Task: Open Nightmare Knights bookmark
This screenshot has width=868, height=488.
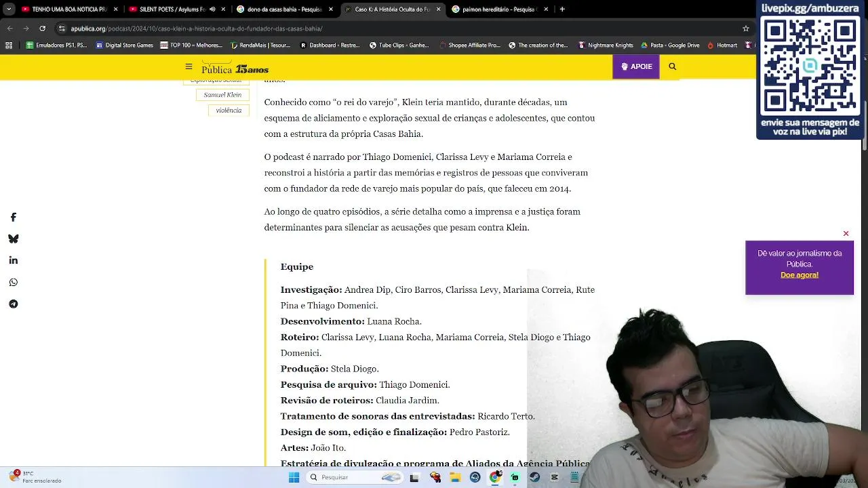Action: [606, 45]
